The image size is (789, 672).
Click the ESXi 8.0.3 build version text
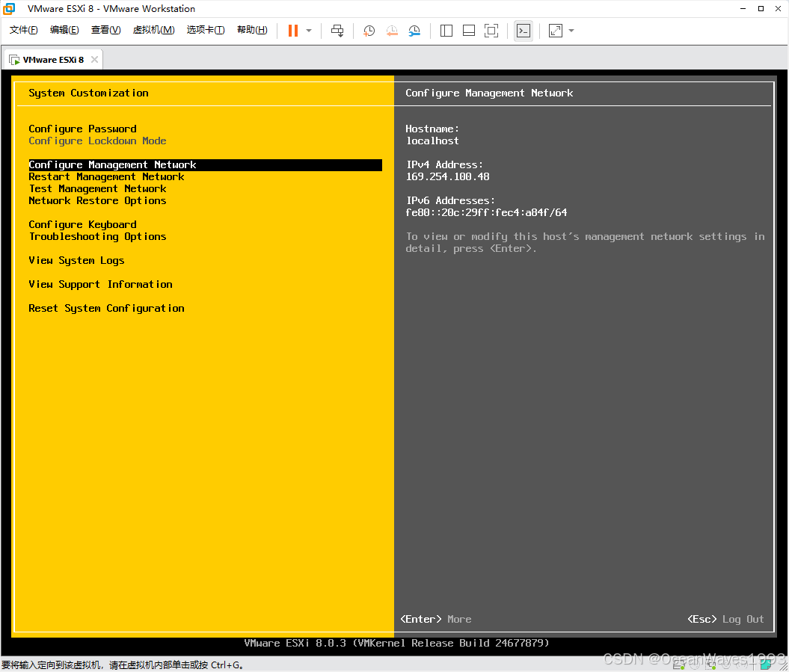click(x=396, y=644)
